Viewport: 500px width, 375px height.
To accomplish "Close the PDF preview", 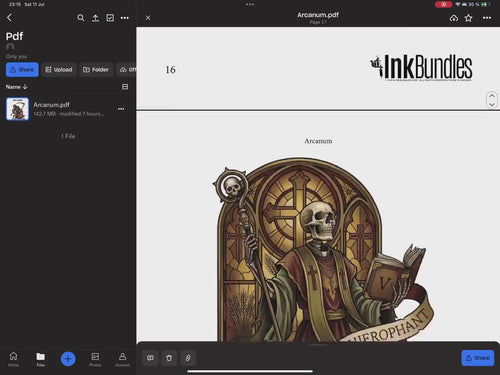I will tap(148, 18).
